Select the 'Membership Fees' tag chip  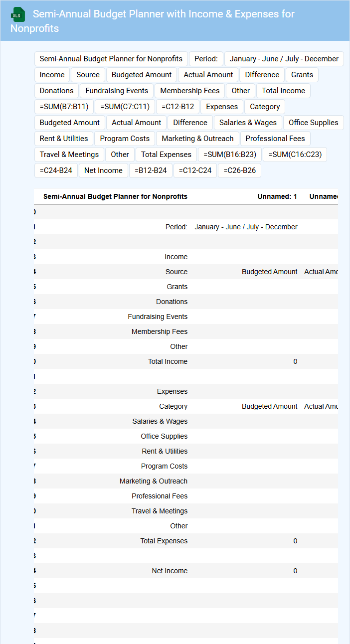click(x=190, y=91)
